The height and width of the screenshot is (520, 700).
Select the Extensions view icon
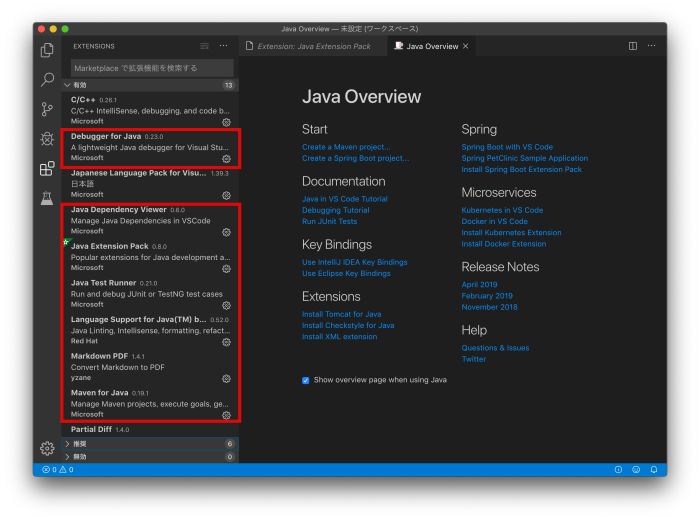(47, 168)
